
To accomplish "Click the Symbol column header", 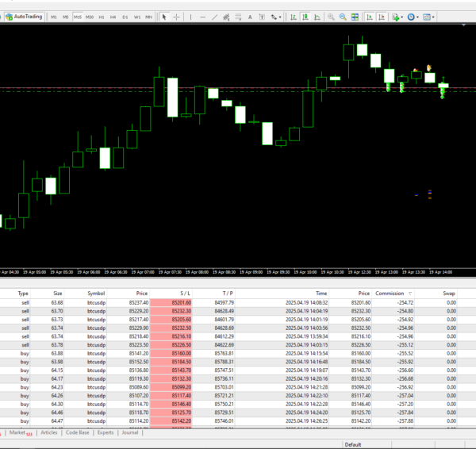I will 96,293.
